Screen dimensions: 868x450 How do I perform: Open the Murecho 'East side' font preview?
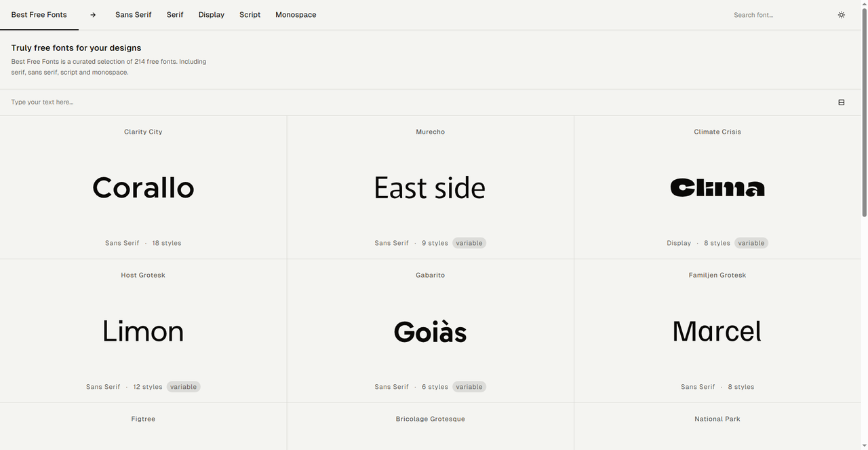tap(430, 188)
